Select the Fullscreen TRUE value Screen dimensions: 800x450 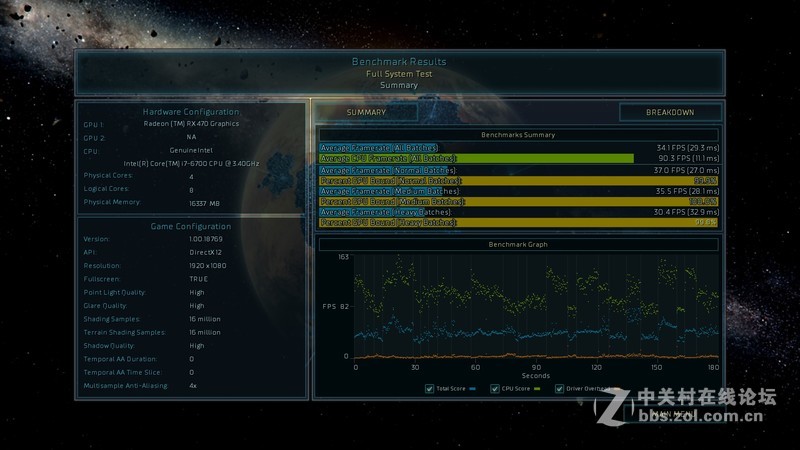198,279
